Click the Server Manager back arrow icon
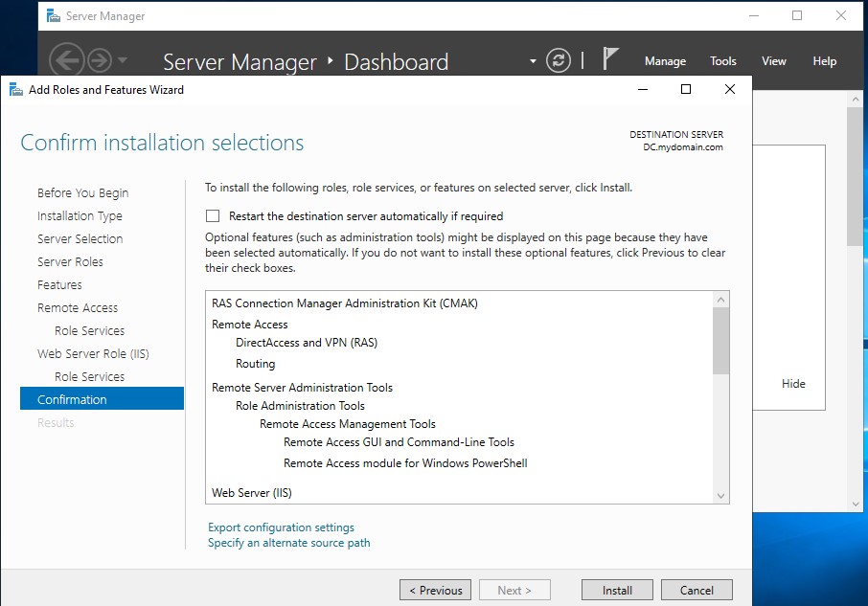This screenshot has height=606, width=868. coord(66,59)
